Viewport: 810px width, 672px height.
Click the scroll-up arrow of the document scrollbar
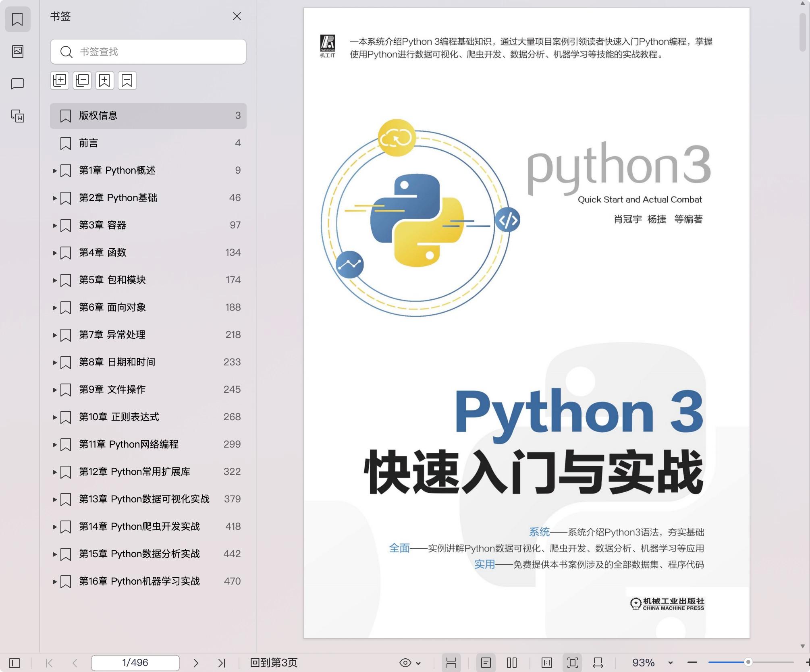pos(802,4)
